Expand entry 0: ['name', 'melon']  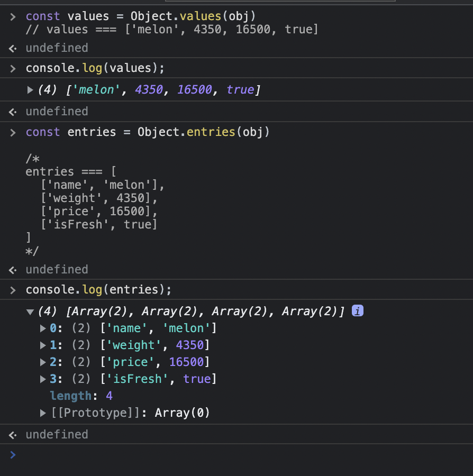(43, 328)
